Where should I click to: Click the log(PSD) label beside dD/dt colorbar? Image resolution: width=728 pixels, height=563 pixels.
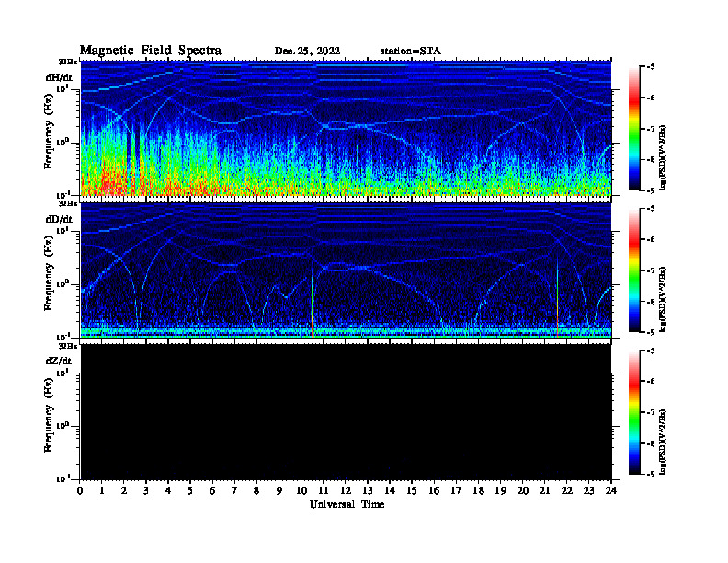(x=664, y=299)
